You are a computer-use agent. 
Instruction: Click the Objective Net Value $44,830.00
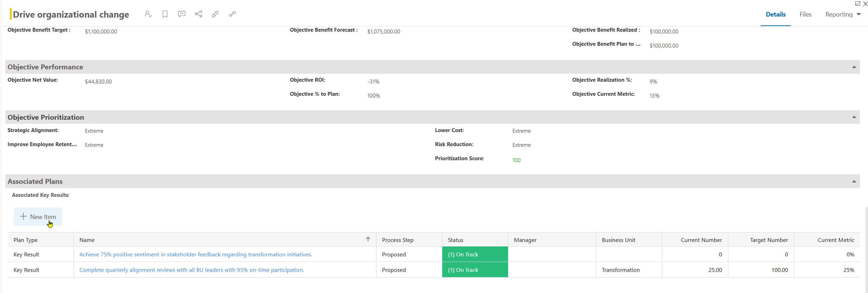point(98,81)
